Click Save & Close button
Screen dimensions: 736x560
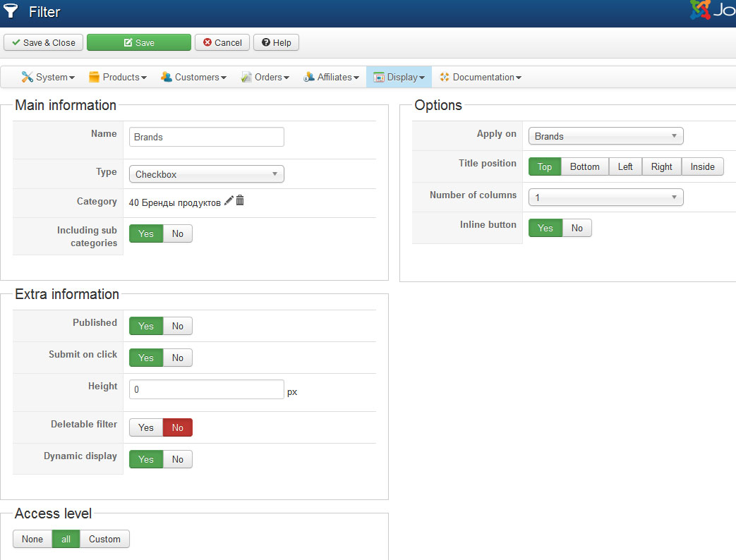coord(43,43)
